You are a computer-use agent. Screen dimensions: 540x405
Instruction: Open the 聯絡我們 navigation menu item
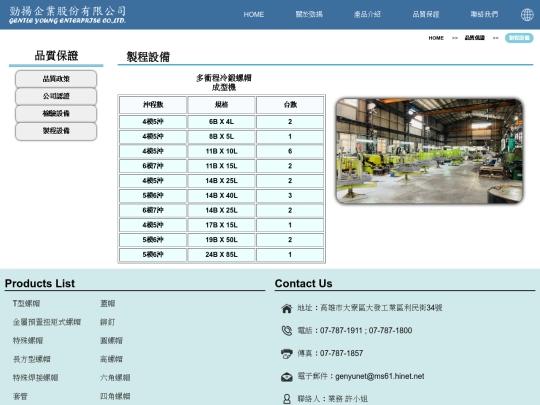pyautogui.click(x=484, y=14)
